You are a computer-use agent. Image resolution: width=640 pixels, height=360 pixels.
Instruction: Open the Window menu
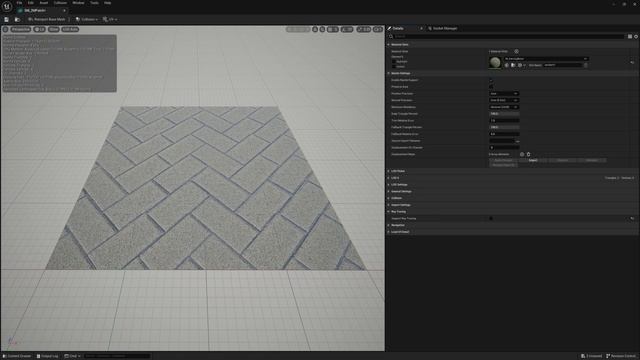pyautogui.click(x=78, y=3)
